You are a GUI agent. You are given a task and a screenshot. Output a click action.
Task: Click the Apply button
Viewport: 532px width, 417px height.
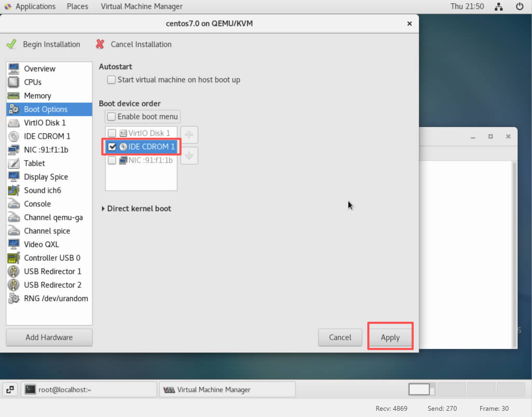[390, 337]
